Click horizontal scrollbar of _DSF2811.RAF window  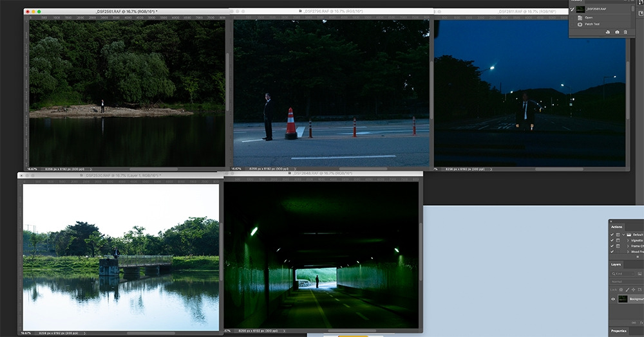pyautogui.click(x=560, y=169)
